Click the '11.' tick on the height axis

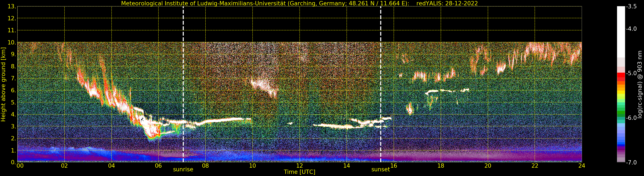[x=12, y=31]
